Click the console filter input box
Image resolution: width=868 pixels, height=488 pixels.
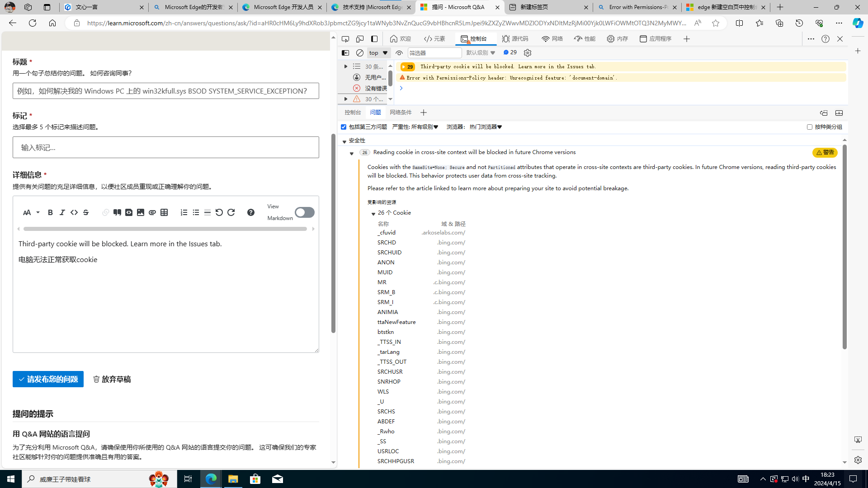coord(434,53)
